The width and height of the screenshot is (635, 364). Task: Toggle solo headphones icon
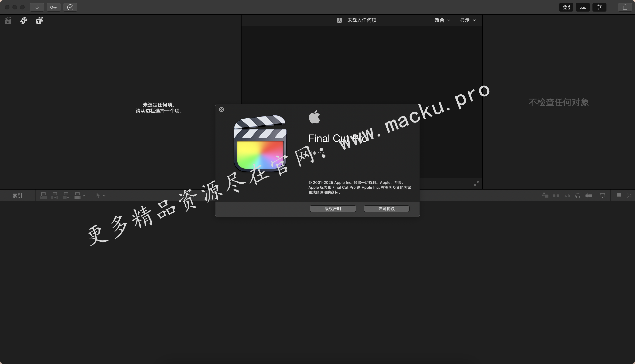click(578, 196)
